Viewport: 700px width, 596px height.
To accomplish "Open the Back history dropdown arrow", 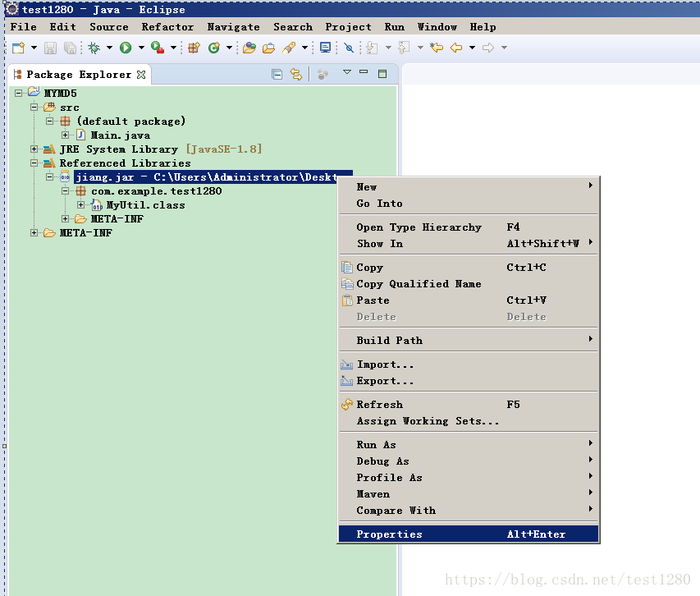I will (472, 48).
